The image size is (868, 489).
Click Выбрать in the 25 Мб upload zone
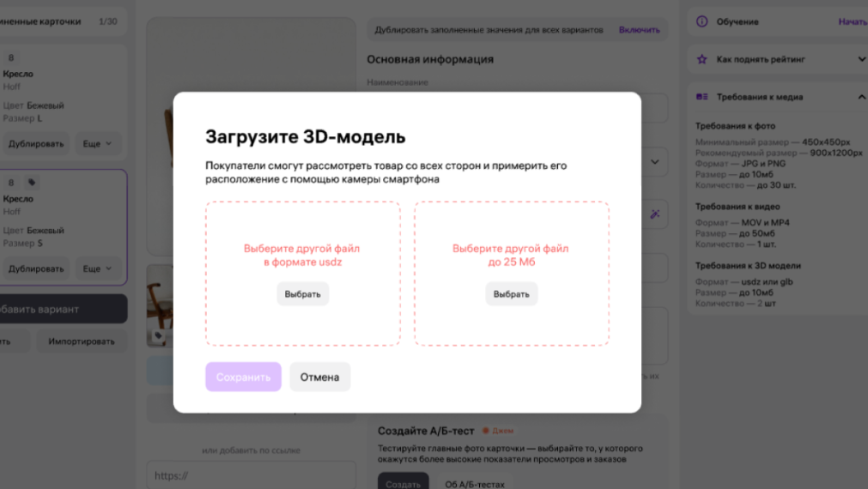(x=512, y=294)
